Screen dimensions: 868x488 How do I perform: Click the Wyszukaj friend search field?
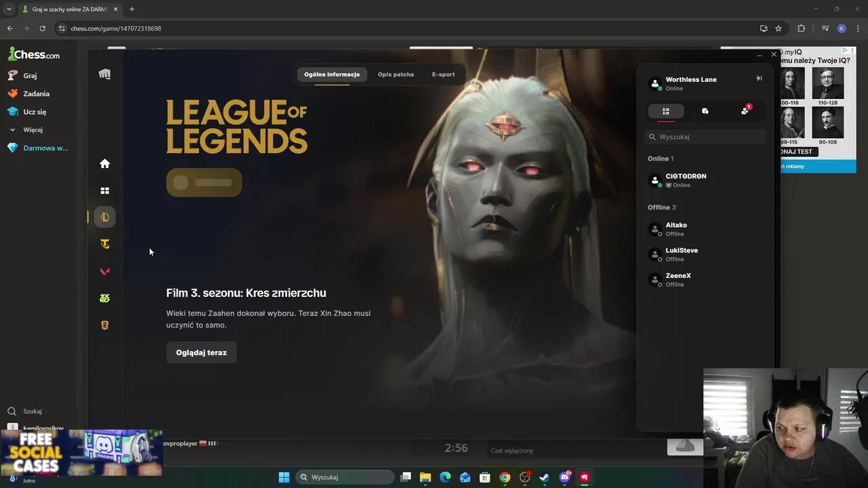click(x=705, y=137)
